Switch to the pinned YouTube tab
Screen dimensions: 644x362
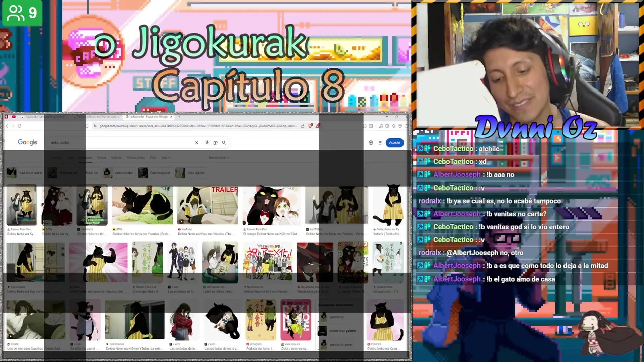14,117
